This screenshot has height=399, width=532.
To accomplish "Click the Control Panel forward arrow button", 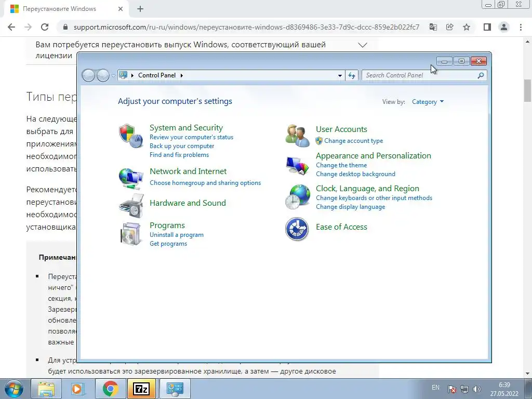I will tap(103, 75).
